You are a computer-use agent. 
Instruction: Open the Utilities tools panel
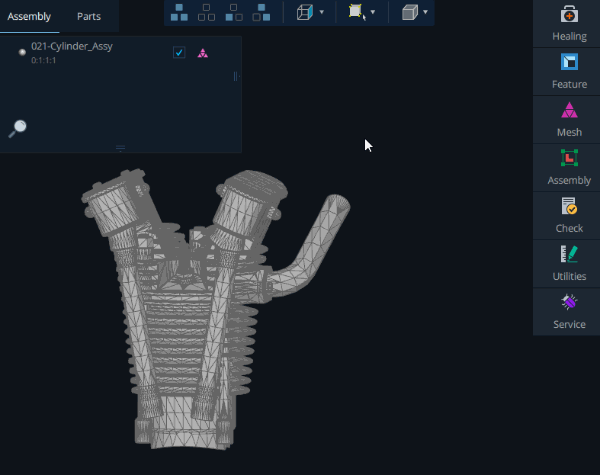(x=569, y=264)
